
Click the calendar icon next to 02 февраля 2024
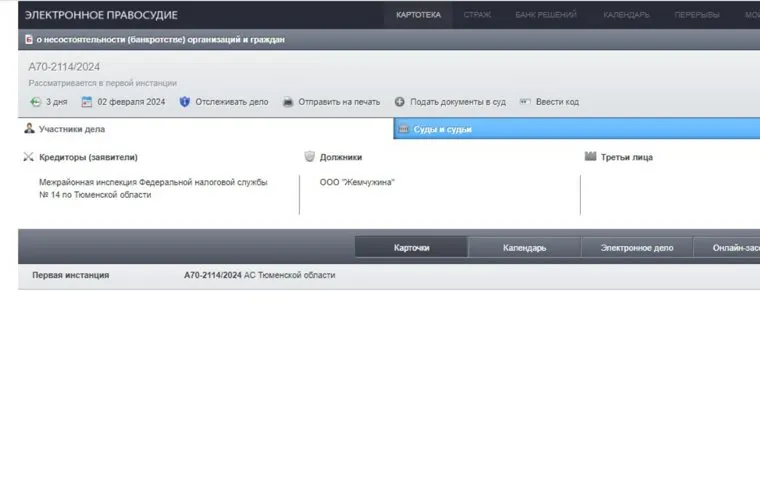87,102
